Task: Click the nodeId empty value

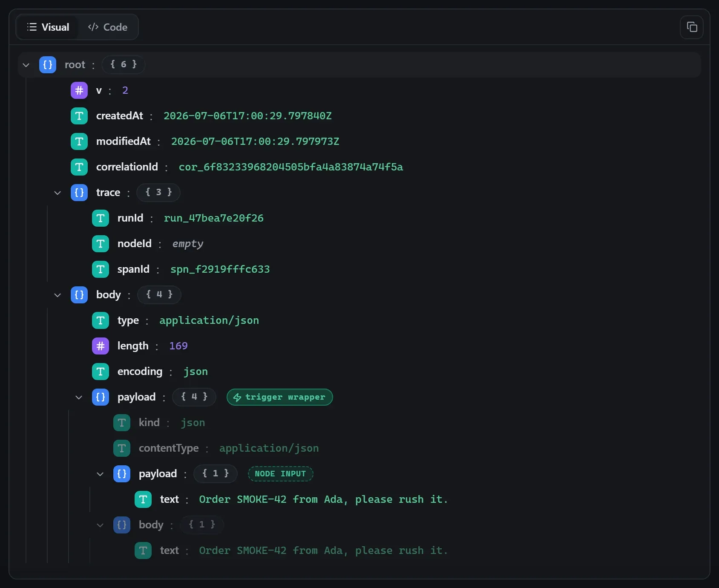Action: click(x=188, y=244)
